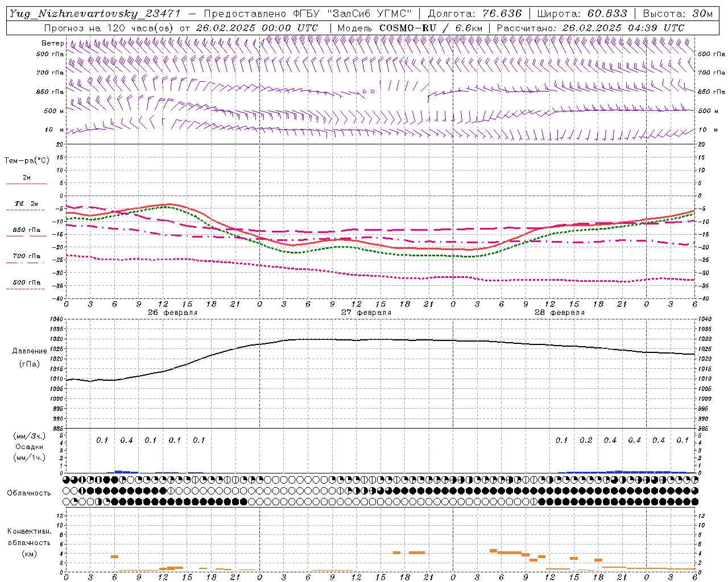This screenshot has width=728, height=582.
Task: Click the 985 label on right pressure axis
Action: coord(704,429)
